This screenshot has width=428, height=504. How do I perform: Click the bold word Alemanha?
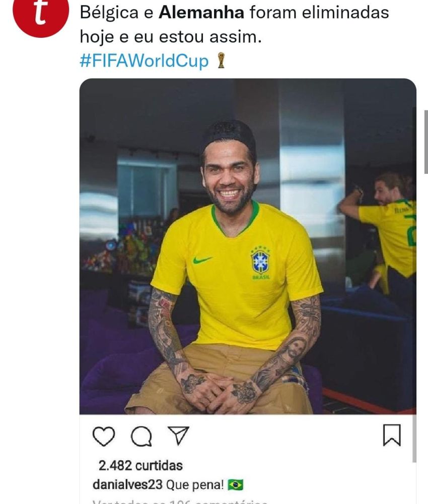201,13
